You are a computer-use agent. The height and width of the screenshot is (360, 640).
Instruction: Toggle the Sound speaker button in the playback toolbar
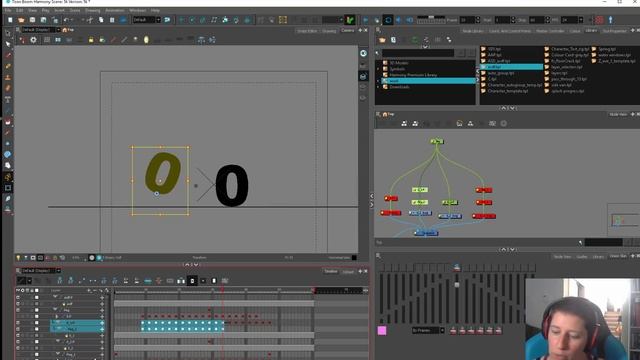pyautogui.click(x=399, y=20)
